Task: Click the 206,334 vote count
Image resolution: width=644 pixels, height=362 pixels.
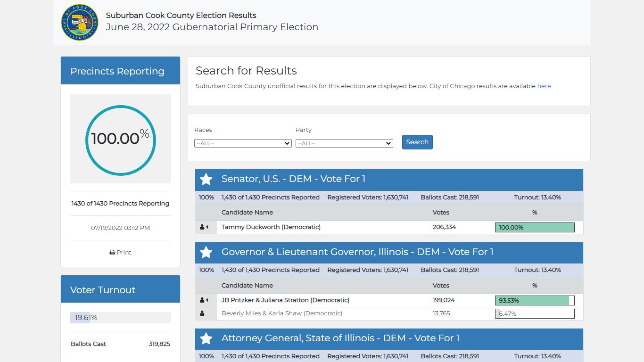Action: [x=444, y=227]
